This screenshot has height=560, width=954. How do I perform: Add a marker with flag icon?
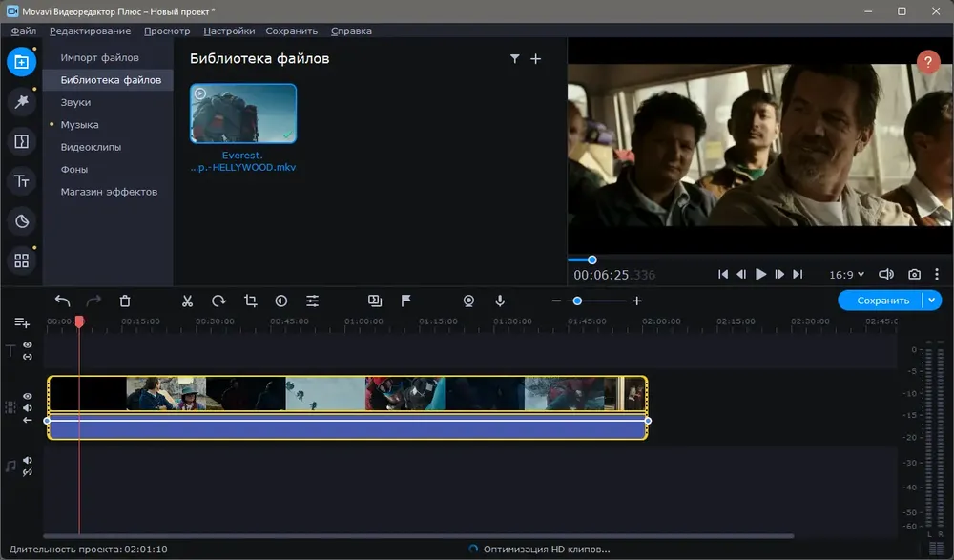click(405, 301)
